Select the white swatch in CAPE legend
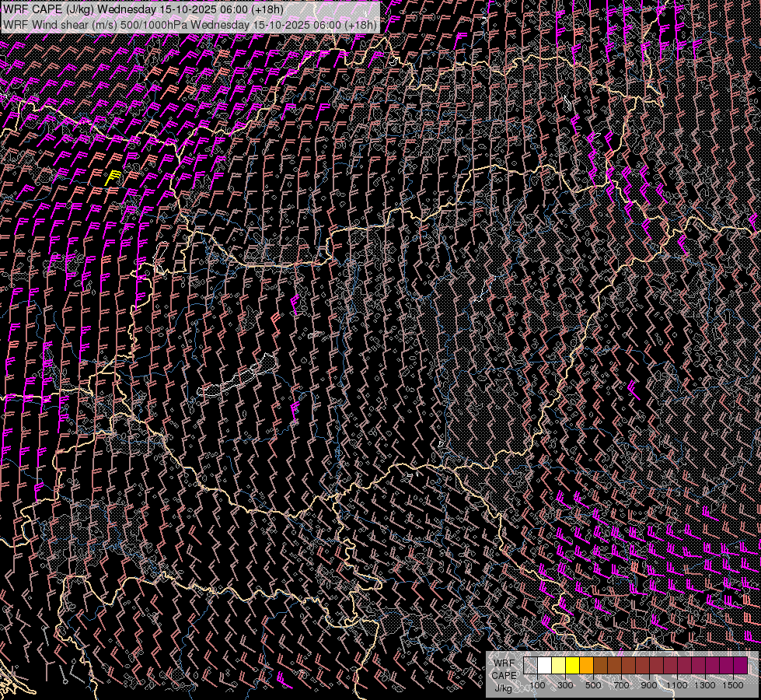 pos(544,666)
